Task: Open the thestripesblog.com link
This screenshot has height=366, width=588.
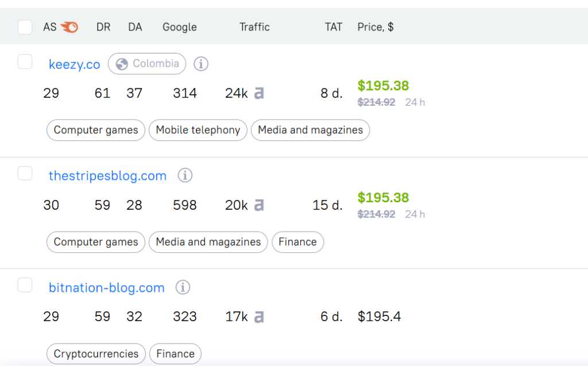Action: pyautogui.click(x=107, y=176)
